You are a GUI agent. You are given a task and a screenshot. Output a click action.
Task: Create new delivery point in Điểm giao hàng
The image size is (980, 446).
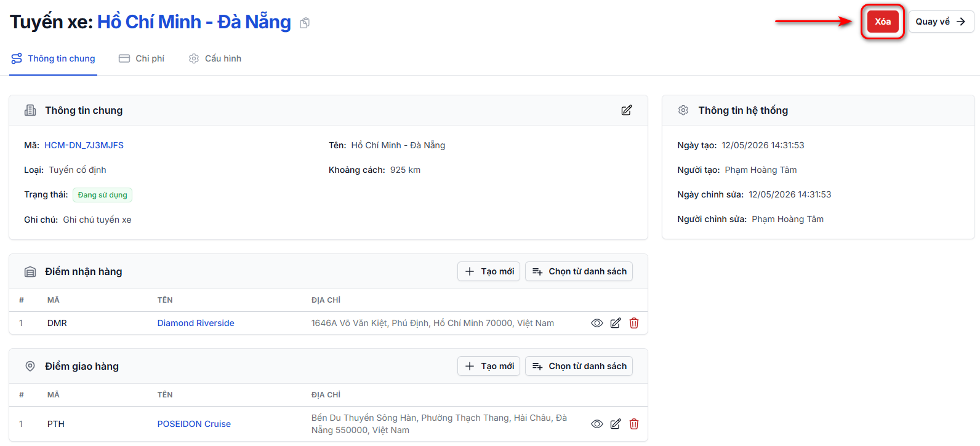(x=489, y=366)
